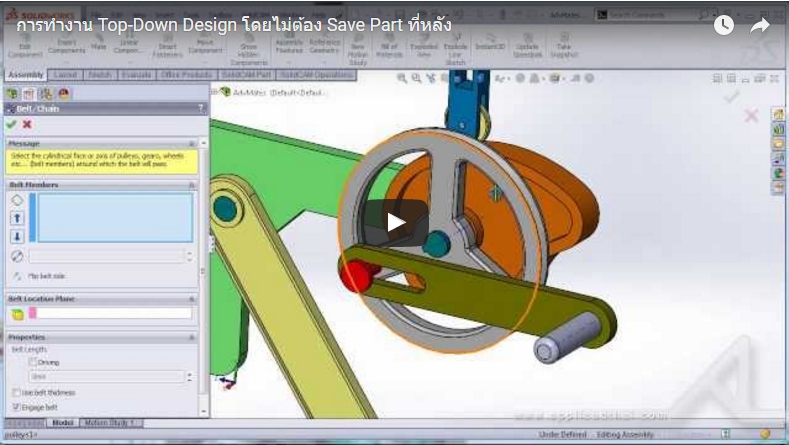This screenshot has width=789, height=445.
Task: Switch to the Assembly ribbon tab
Action: 25,75
